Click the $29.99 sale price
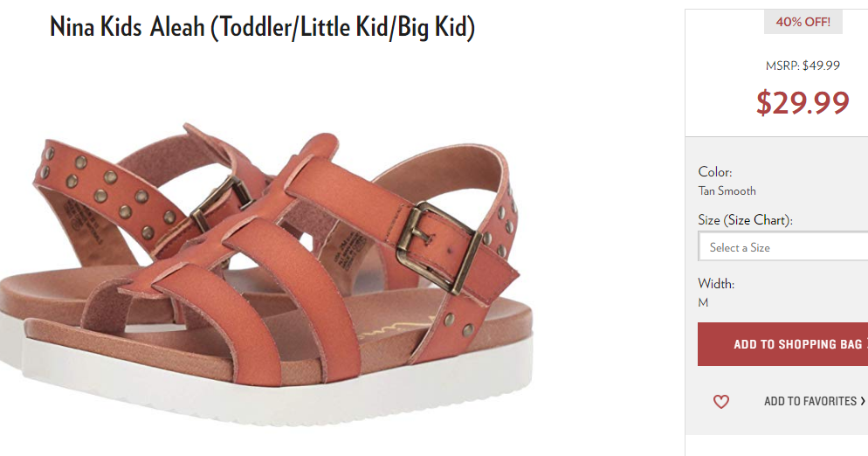Viewport: 868px width, 456px height. click(x=803, y=102)
